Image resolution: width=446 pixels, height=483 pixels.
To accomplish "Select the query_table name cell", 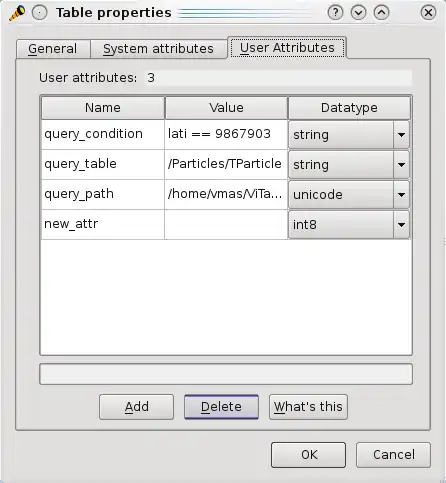I will coord(103,164).
